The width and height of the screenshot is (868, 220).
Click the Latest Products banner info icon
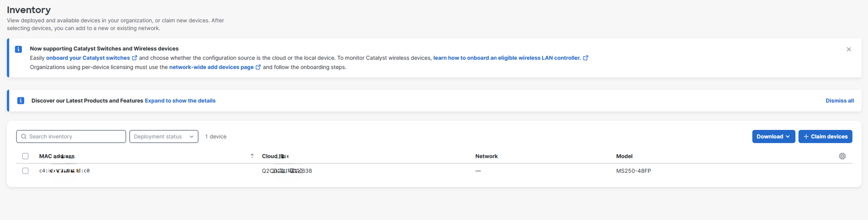coord(21,101)
